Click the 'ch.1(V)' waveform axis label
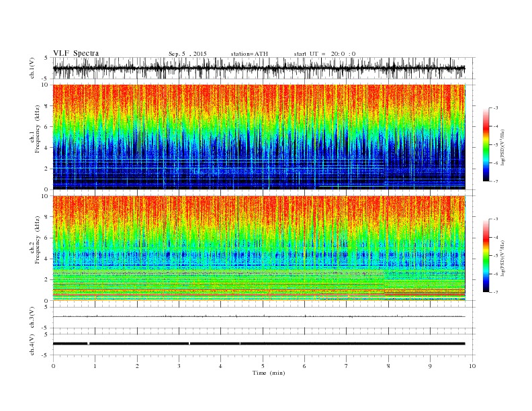The width and height of the screenshot is (532, 411). (x=32, y=68)
